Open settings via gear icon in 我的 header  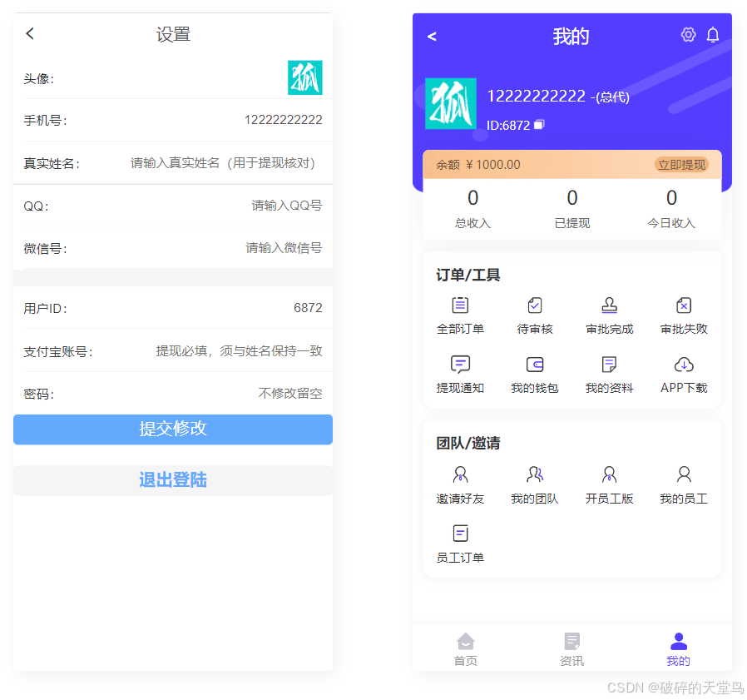pyautogui.click(x=688, y=34)
